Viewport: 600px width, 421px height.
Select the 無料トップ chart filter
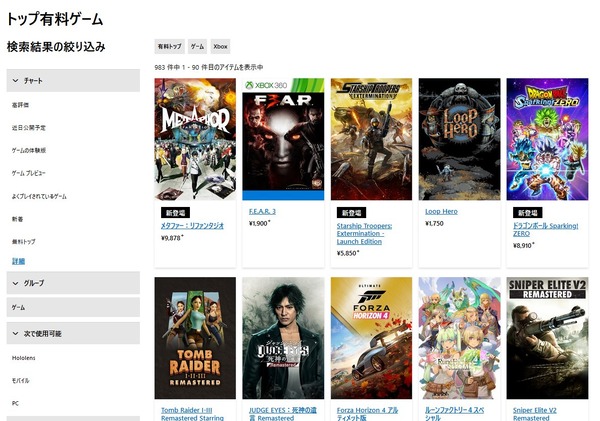tap(23, 242)
